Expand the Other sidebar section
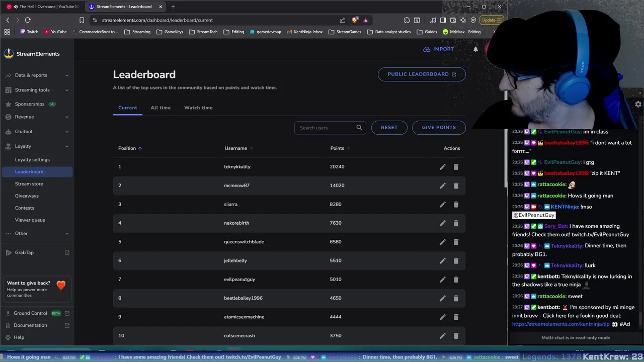Image resolution: width=644 pixels, height=362 pixels. coord(37,233)
